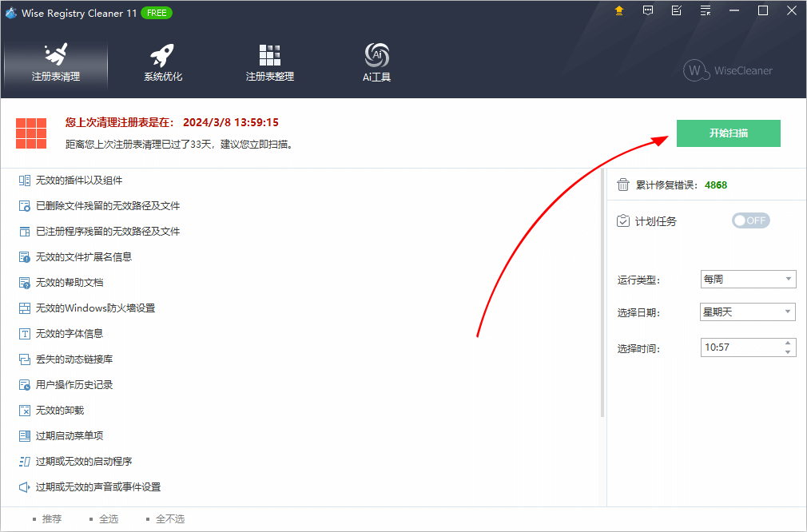Open the menu list icon in title bar
This screenshot has height=532, width=807.
pyautogui.click(x=706, y=10)
